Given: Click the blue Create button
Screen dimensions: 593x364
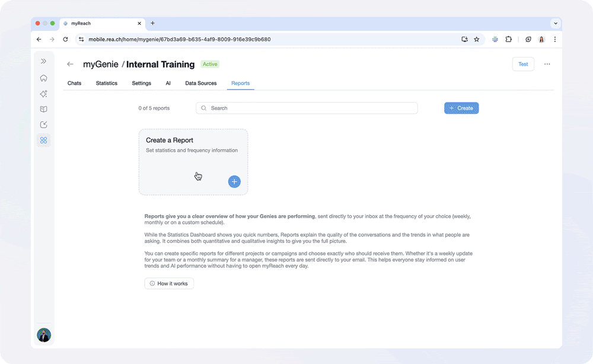Looking at the screenshot, I should coord(461,108).
